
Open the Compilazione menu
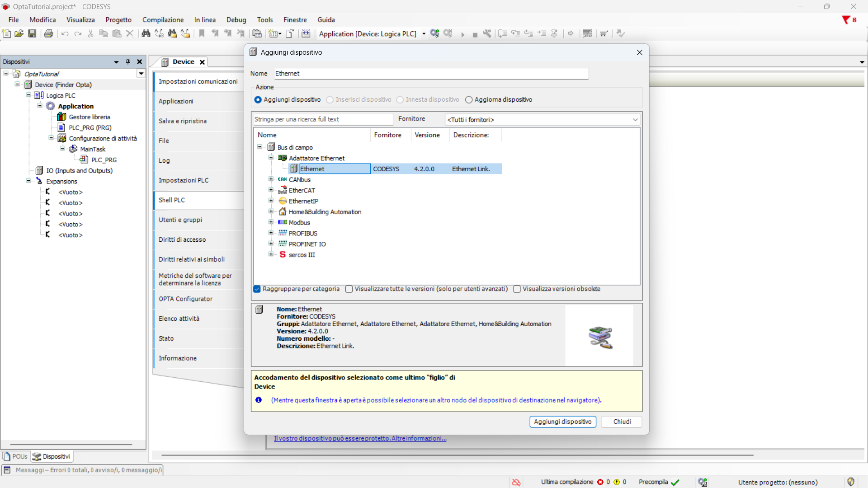coord(163,20)
